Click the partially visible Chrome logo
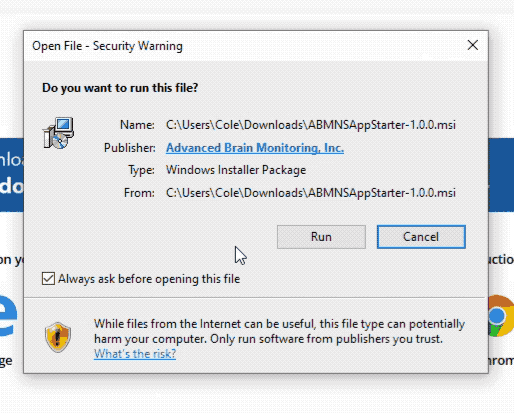This screenshot has width=514, height=413. pyautogui.click(x=501, y=316)
